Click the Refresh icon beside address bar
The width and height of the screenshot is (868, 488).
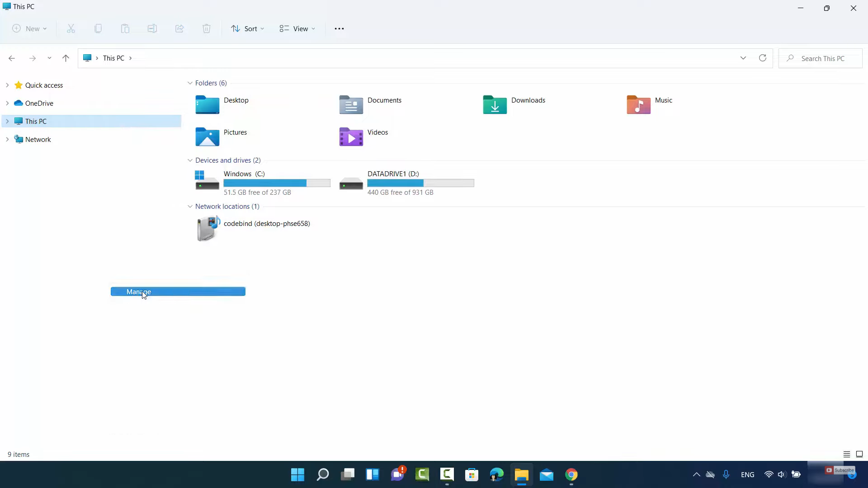point(762,58)
